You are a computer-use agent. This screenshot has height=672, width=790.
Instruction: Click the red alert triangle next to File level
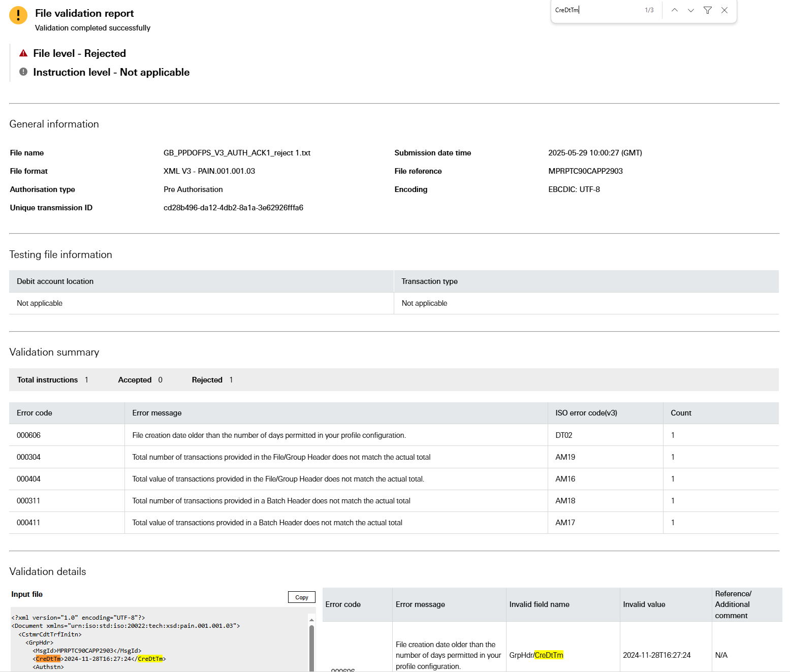22,53
